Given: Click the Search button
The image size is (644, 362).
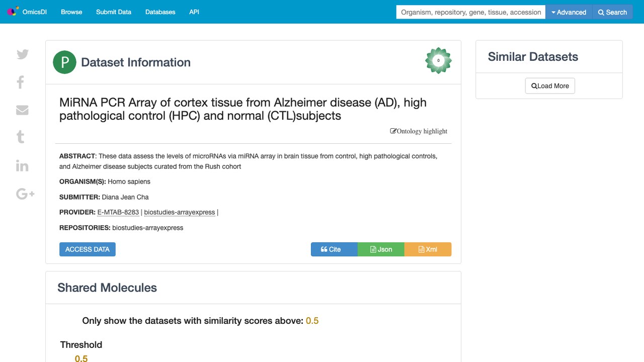Looking at the screenshot, I should (612, 12).
